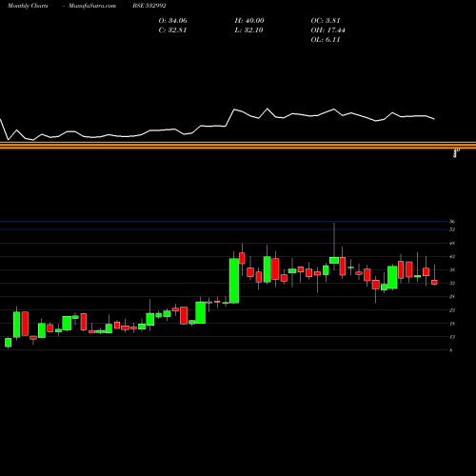476x476 pixels.
Task: Click the high value 'H: 40.00'
Action: point(249,21)
